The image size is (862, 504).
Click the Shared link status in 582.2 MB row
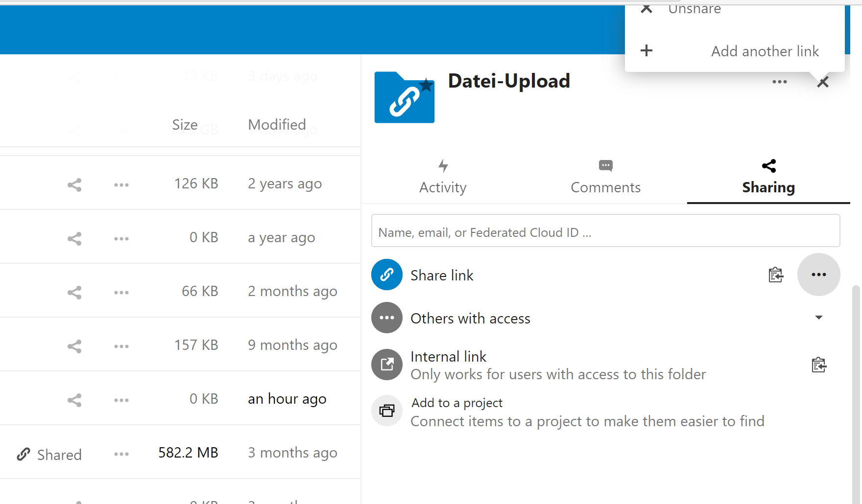coord(49,455)
